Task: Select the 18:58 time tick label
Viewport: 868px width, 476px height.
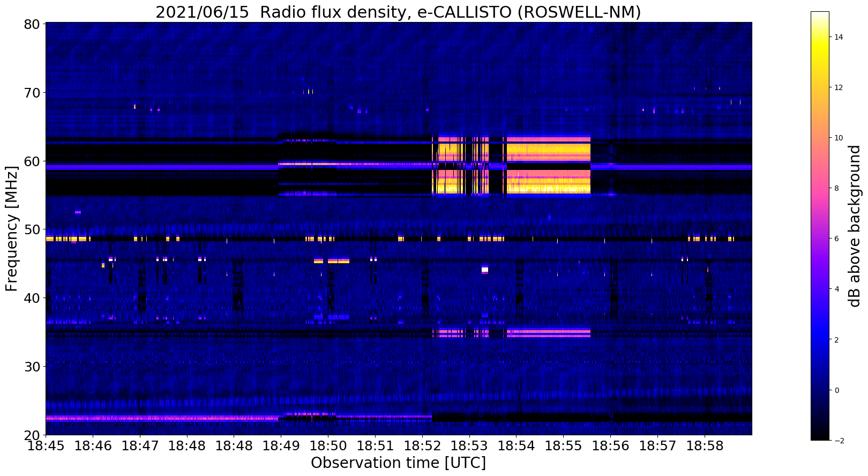Action: (x=705, y=446)
